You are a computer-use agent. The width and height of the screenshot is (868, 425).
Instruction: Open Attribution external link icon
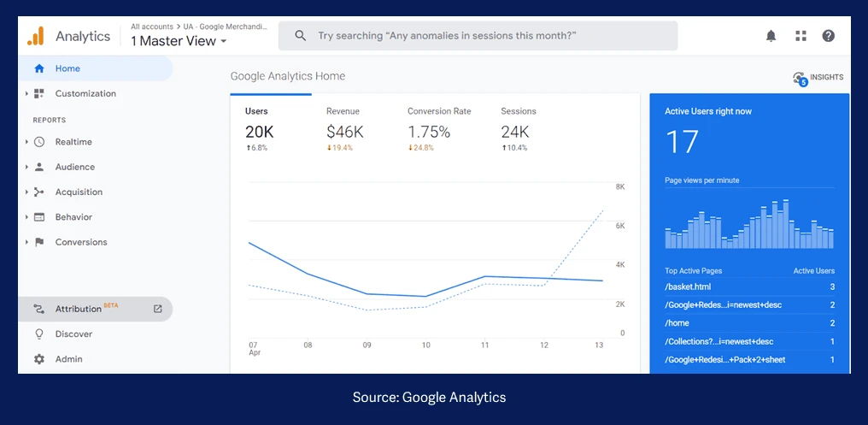[x=157, y=309]
